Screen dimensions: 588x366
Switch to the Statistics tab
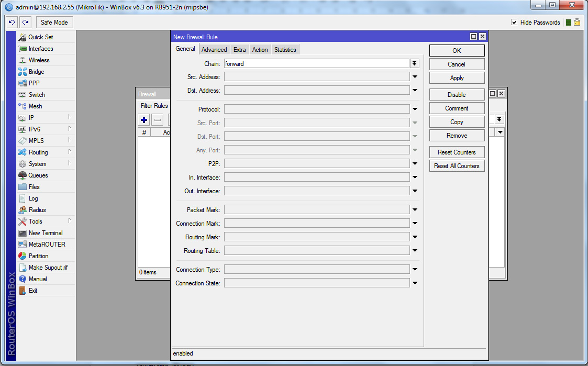coord(285,50)
